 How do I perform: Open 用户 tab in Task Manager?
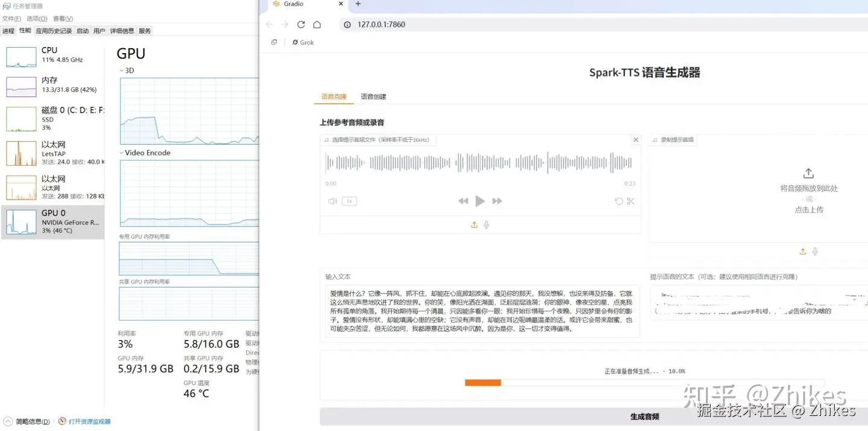pyautogui.click(x=99, y=31)
